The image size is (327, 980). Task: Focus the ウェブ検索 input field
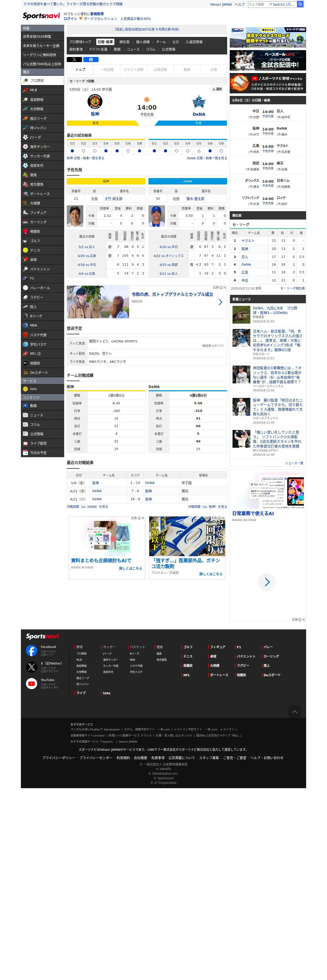point(258,4)
